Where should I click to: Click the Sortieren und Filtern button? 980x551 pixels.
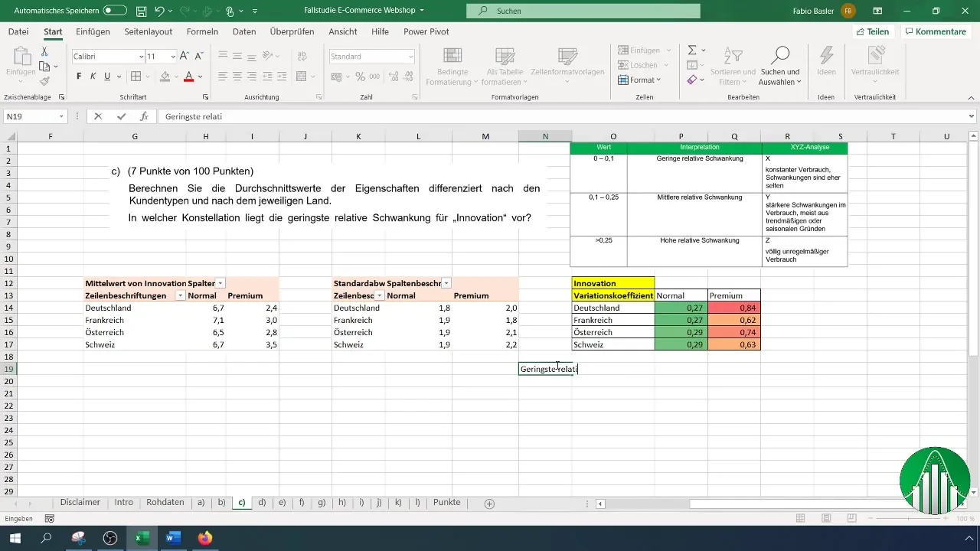pyautogui.click(x=733, y=66)
